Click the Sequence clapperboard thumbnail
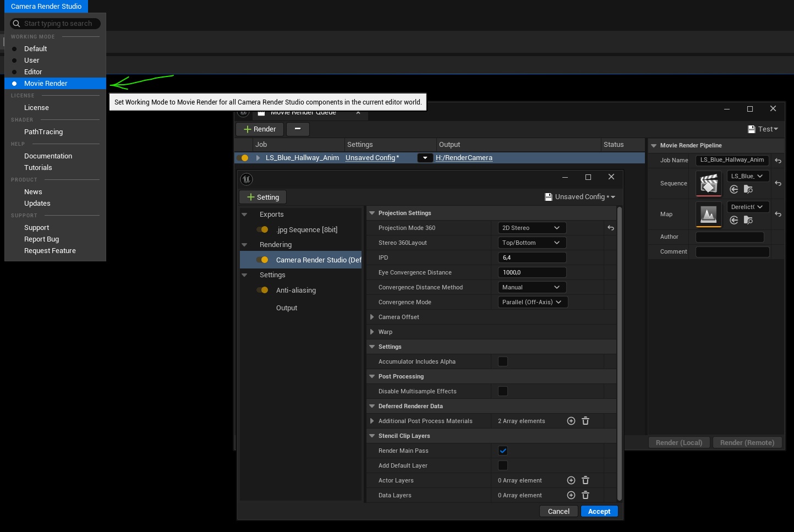794x532 pixels. pyautogui.click(x=709, y=184)
